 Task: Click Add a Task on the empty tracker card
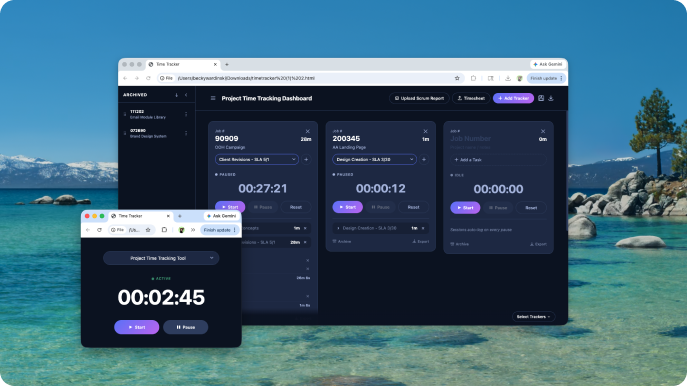499,160
